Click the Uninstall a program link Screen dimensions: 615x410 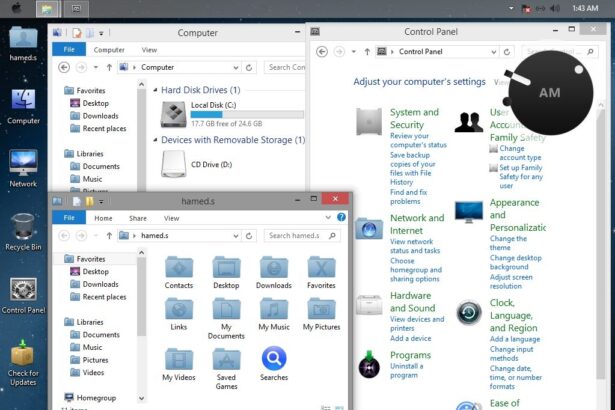click(406, 371)
